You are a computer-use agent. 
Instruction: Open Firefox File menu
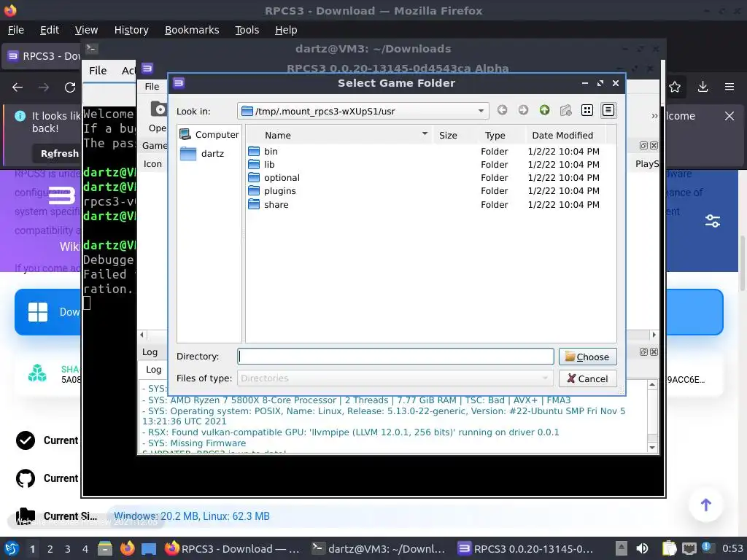(x=16, y=30)
